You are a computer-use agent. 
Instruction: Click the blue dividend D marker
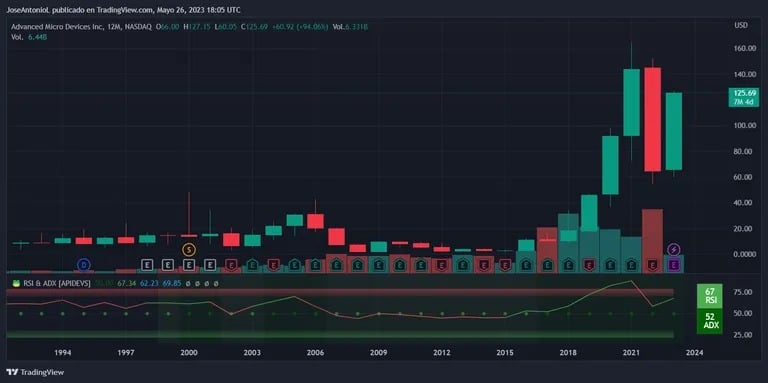[x=84, y=265]
